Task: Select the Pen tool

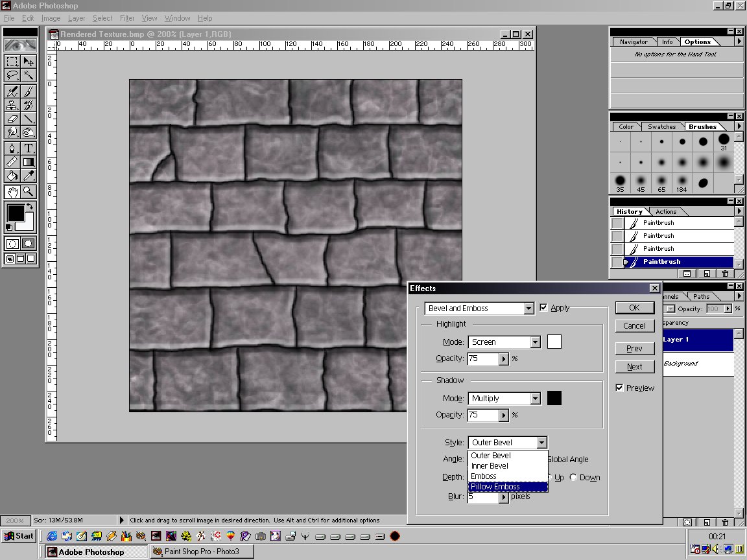Action: (13, 148)
